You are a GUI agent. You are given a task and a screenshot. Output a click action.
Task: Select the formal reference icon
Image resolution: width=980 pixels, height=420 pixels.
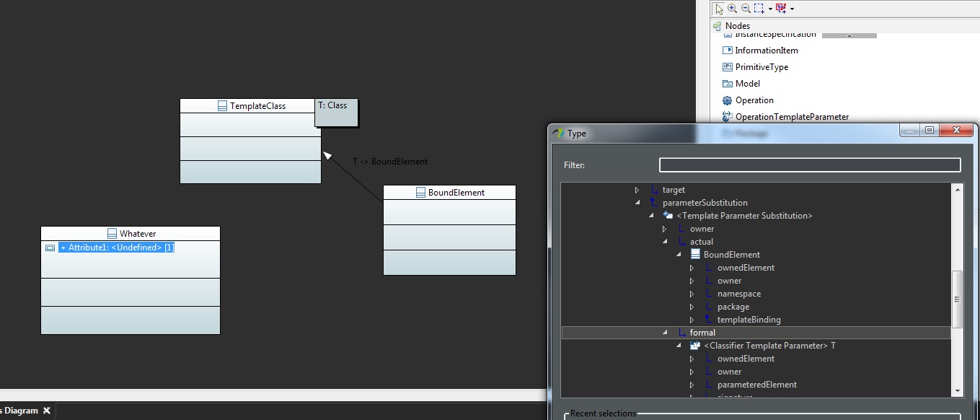pyautogui.click(x=681, y=333)
